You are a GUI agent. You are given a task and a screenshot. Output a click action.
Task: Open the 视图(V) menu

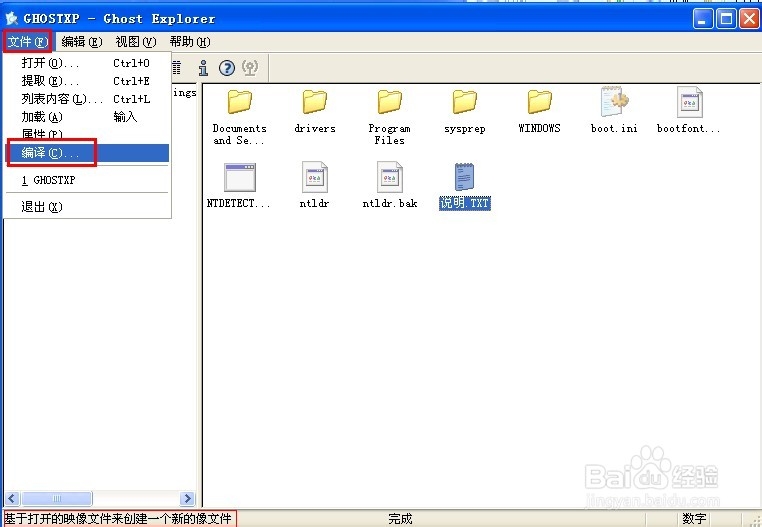[136, 42]
